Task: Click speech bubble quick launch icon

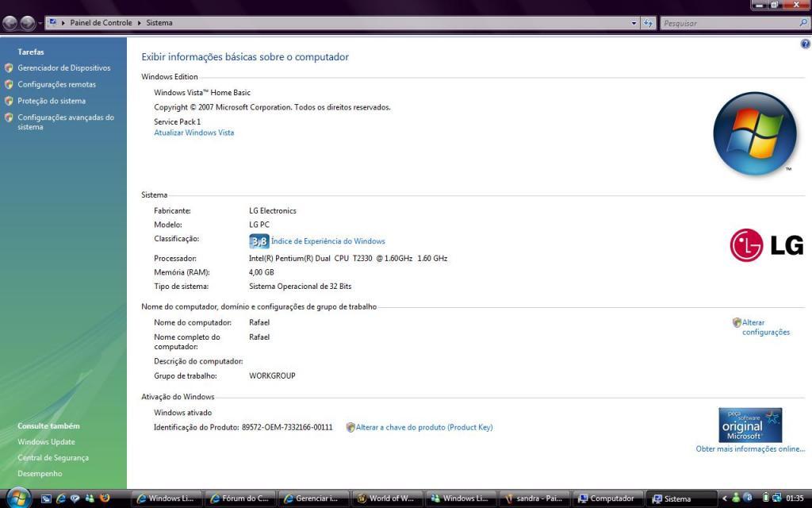Action: pos(75,498)
